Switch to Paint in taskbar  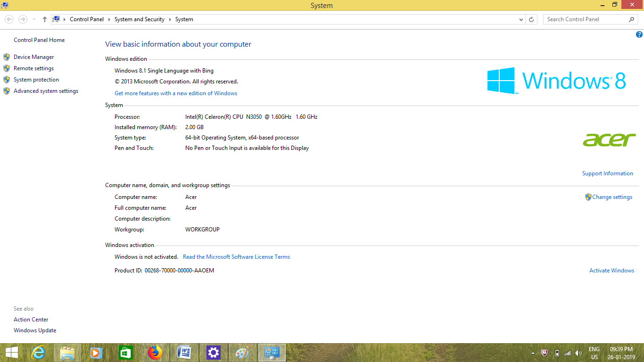pos(243,353)
